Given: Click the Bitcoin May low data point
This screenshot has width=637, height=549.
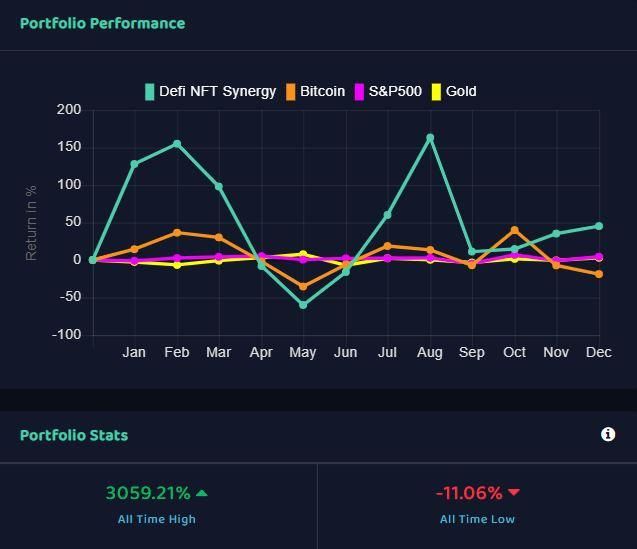Looking at the screenshot, I should (303, 286).
